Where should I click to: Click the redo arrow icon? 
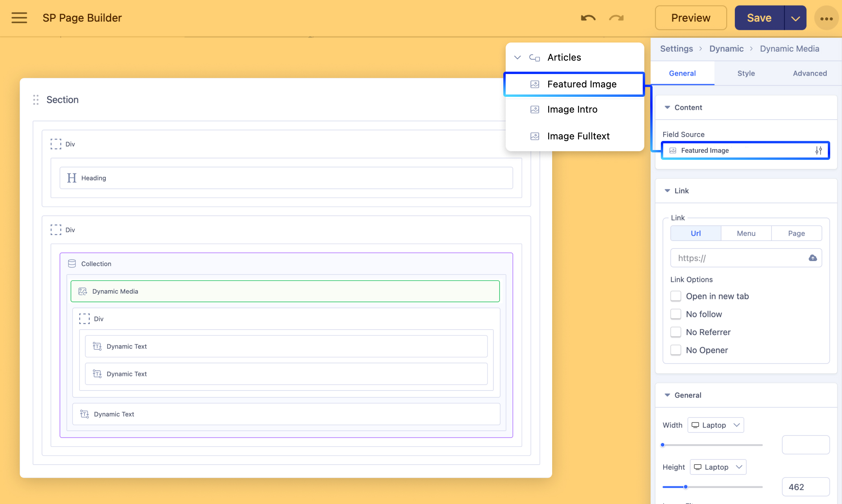tap(616, 18)
